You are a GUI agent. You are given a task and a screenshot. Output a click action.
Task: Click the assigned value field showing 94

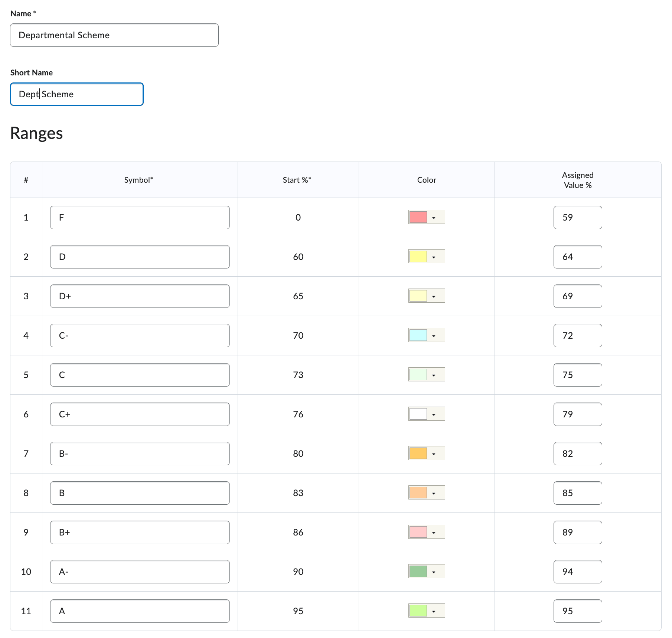[578, 572]
